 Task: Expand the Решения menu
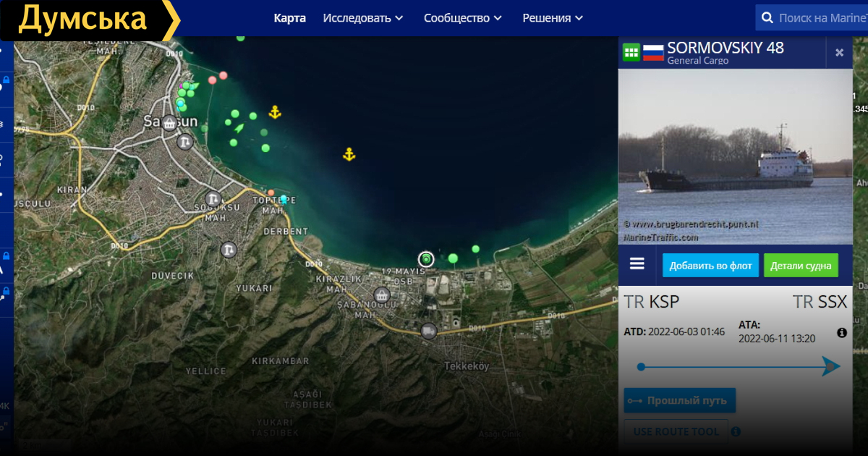553,18
